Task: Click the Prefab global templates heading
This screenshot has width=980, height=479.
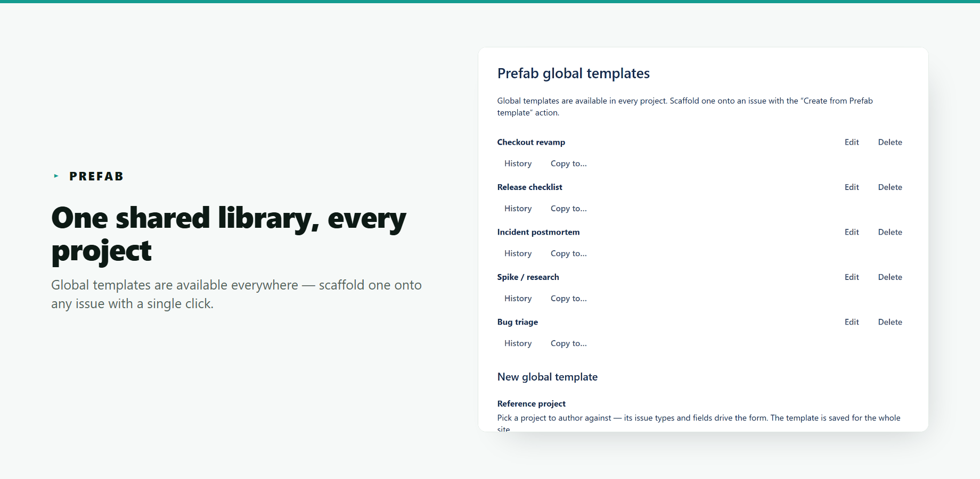Action: 573,73
